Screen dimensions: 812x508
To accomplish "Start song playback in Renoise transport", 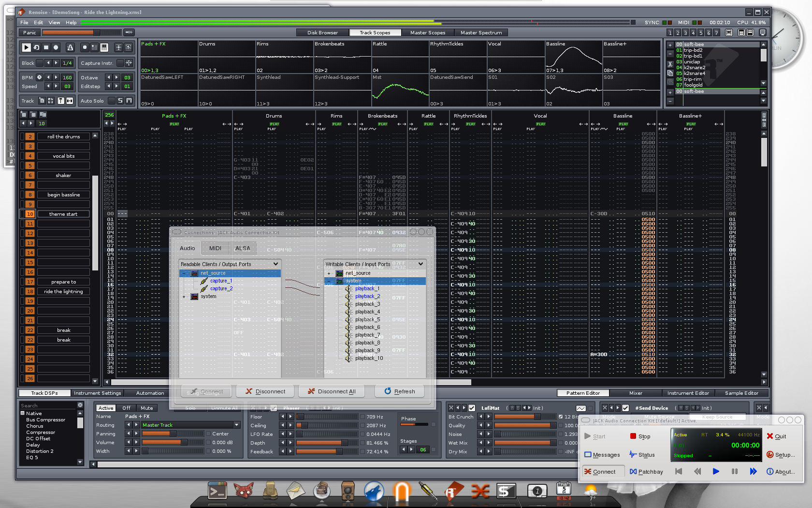I will click(26, 47).
